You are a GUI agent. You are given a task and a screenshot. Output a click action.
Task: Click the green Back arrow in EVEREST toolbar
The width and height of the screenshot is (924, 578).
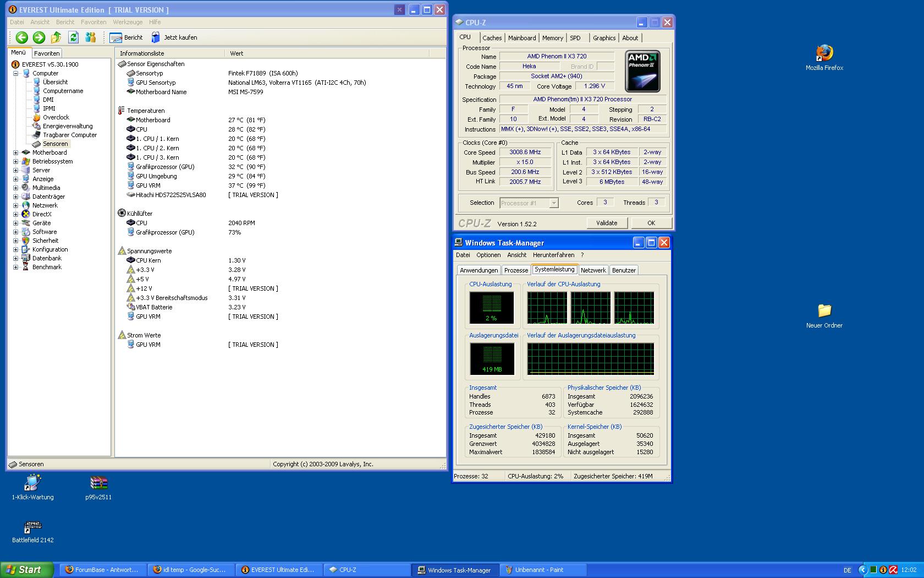coord(22,37)
